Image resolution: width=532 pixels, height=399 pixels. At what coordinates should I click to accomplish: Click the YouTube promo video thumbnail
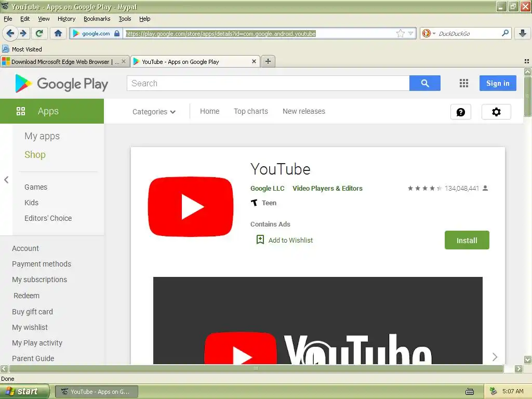[317, 321]
